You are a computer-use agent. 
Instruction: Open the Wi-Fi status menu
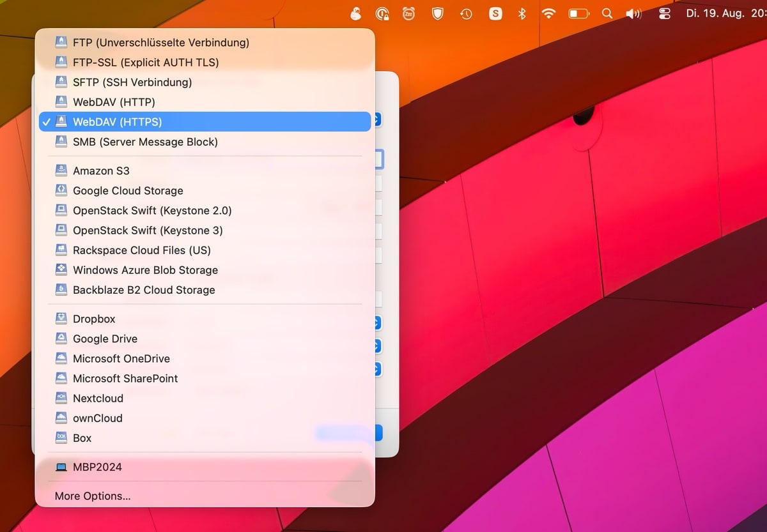(x=548, y=13)
